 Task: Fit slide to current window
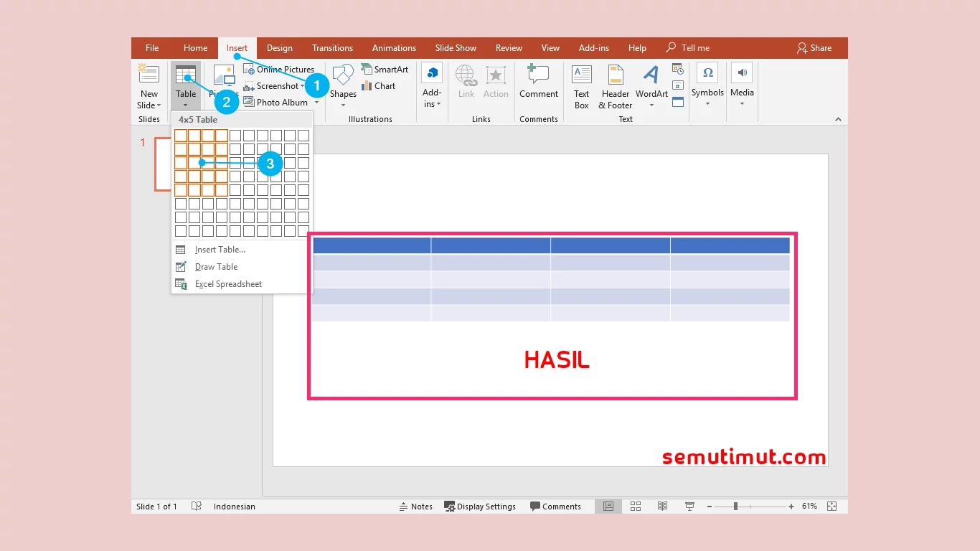[832, 506]
